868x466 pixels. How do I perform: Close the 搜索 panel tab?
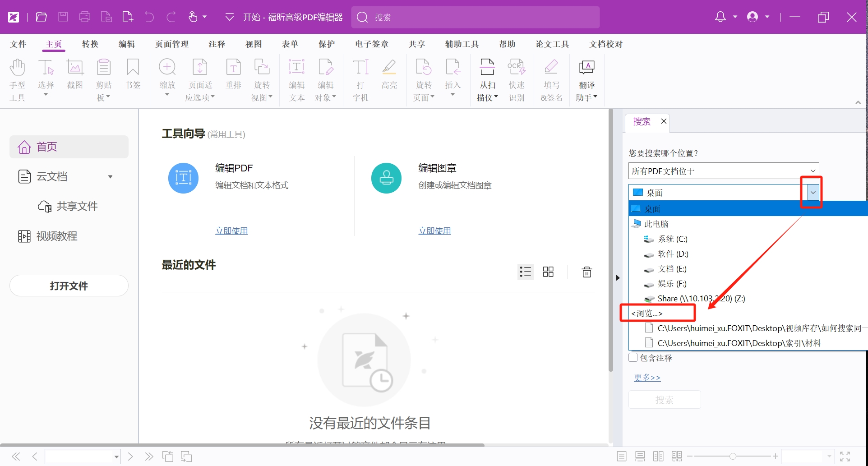tap(664, 121)
